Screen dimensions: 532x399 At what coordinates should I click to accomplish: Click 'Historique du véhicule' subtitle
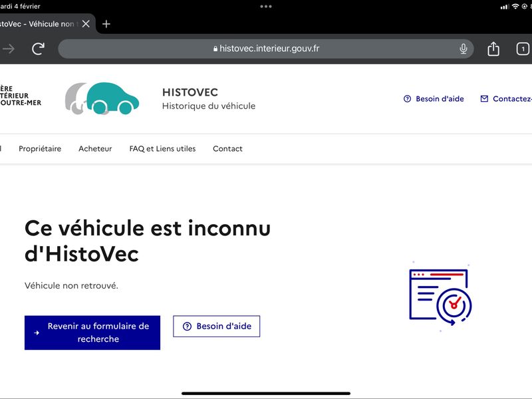[209, 106]
